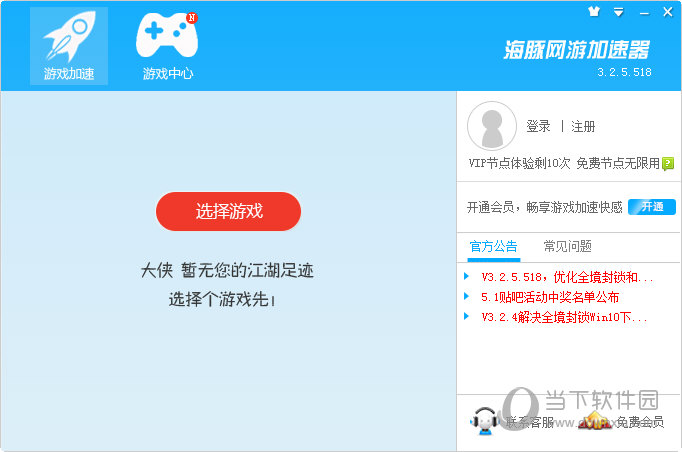The height and width of the screenshot is (452, 682).
Task: Click the red 选择游戏 button
Action: tap(228, 211)
